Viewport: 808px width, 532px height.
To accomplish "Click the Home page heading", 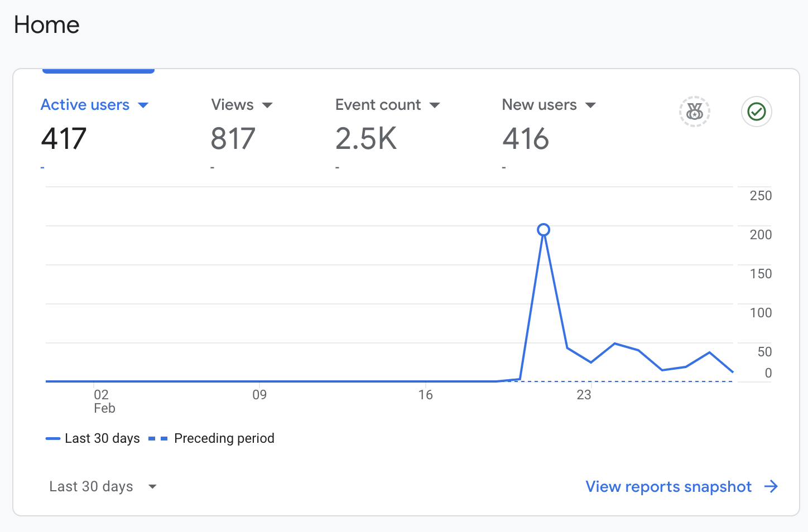I will pyautogui.click(x=47, y=25).
